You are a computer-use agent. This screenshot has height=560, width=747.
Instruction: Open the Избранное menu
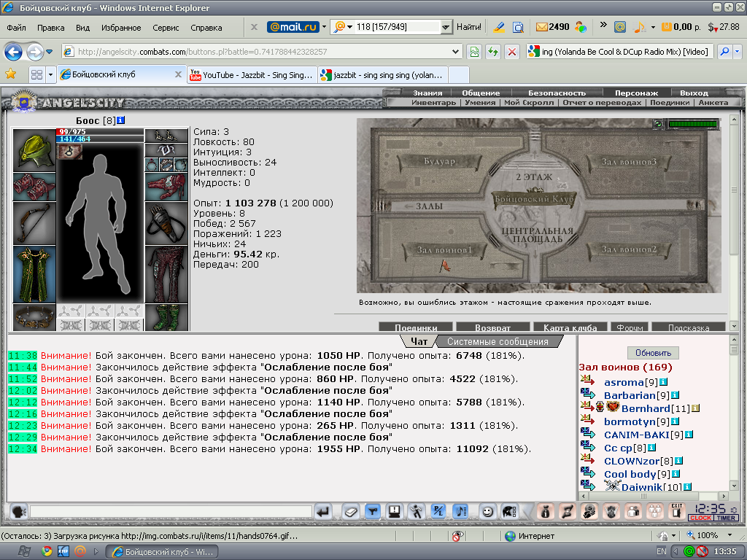pyautogui.click(x=121, y=28)
